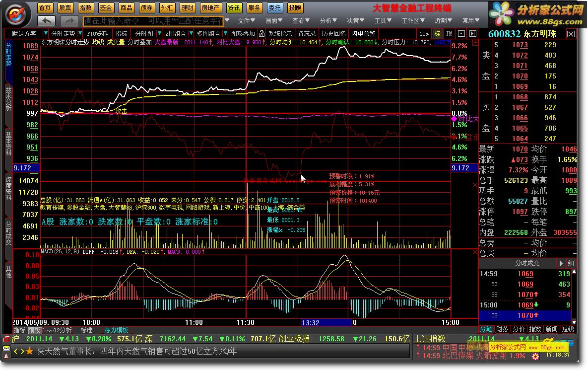Image resolution: width=588 pixels, height=371 pixels.
Task: Click the 分时成交 play arrow icon
Action: click(x=561, y=263)
